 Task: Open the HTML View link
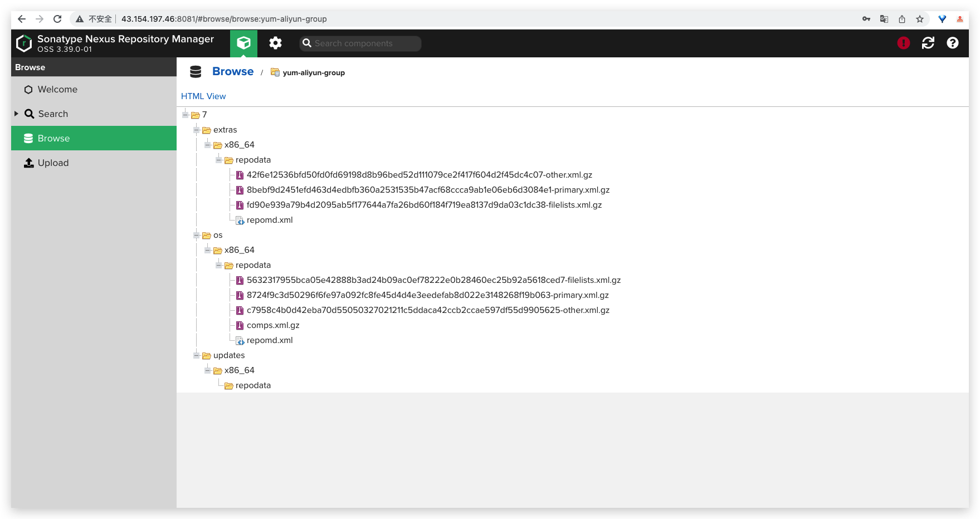tap(203, 96)
